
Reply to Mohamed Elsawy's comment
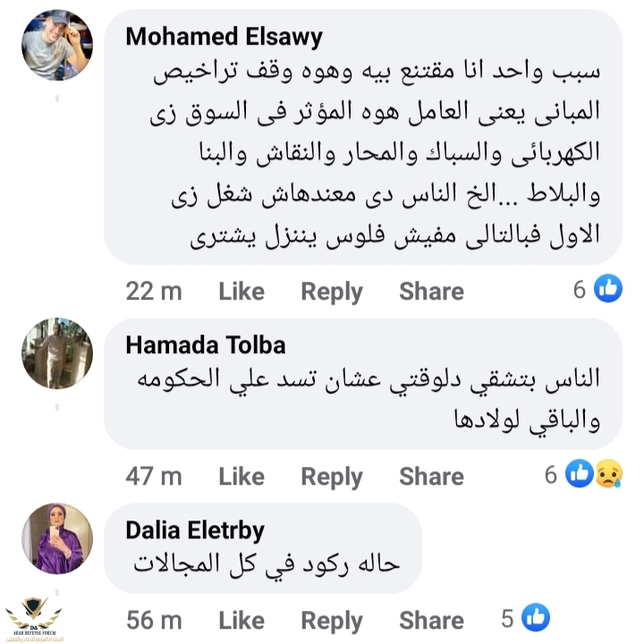(332, 291)
